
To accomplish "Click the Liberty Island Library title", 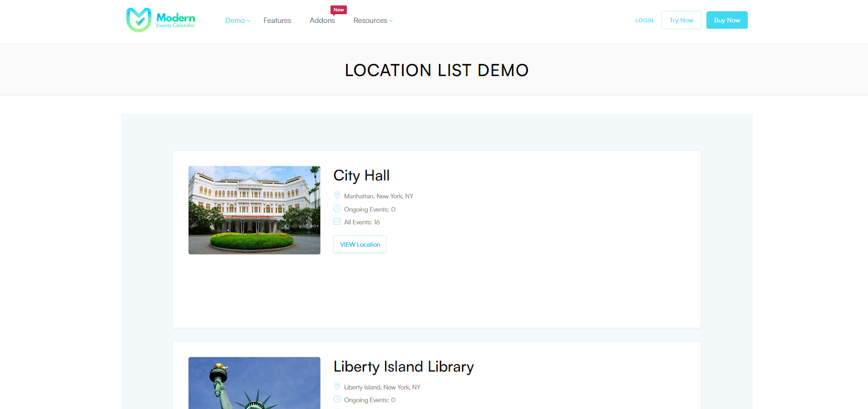I will tap(404, 367).
